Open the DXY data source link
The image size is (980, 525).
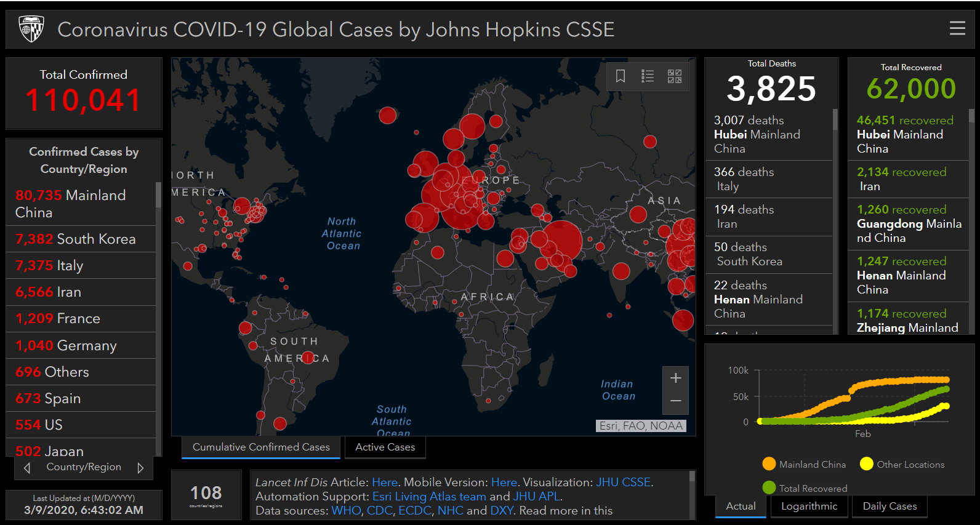tap(502, 511)
